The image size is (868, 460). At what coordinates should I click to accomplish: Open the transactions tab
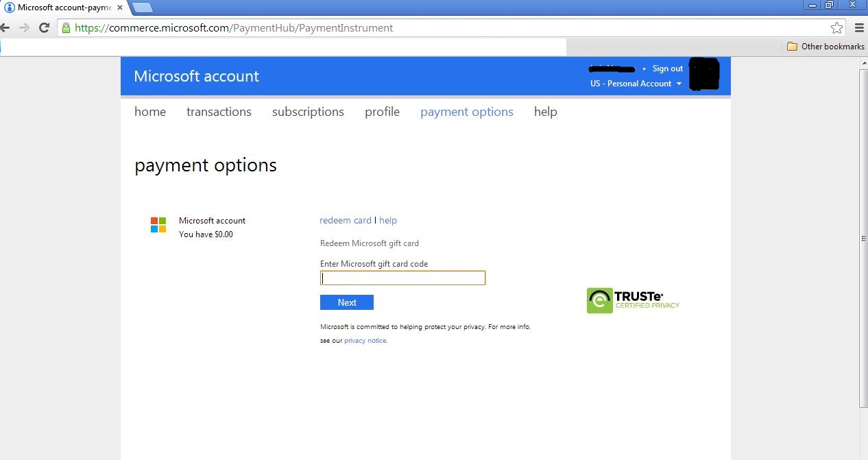pyautogui.click(x=219, y=112)
